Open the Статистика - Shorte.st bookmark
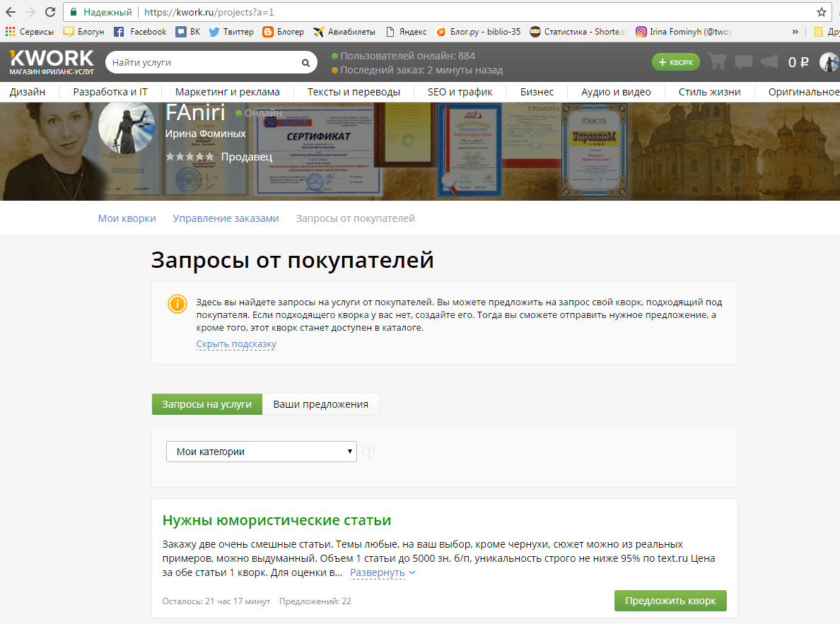Image resolution: width=840 pixels, height=624 pixels. [x=578, y=32]
